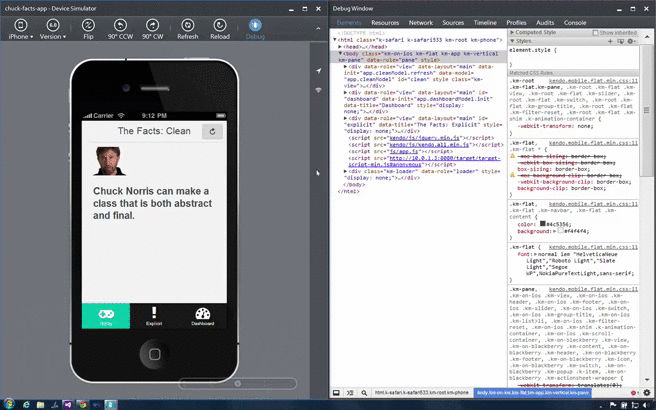The image size is (656, 410).
Task: Collapse the simulator toolbar chevron
Action: (318, 28)
